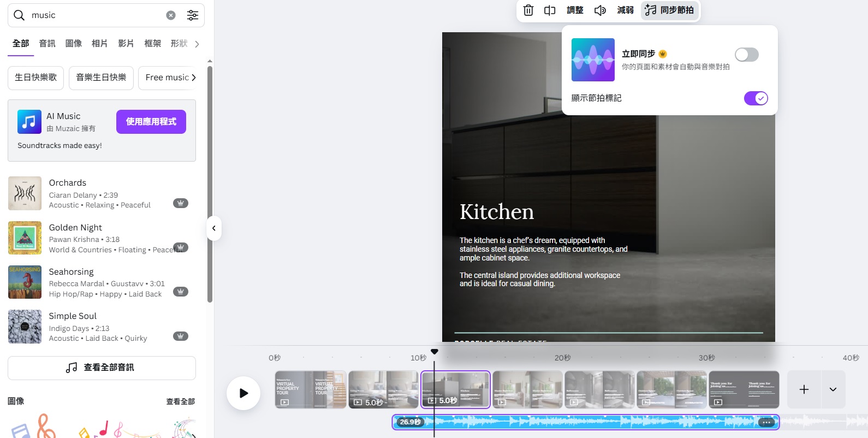Click the crown badge on Orchards
Image resolution: width=868 pixels, height=438 pixels.
click(181, 203)
